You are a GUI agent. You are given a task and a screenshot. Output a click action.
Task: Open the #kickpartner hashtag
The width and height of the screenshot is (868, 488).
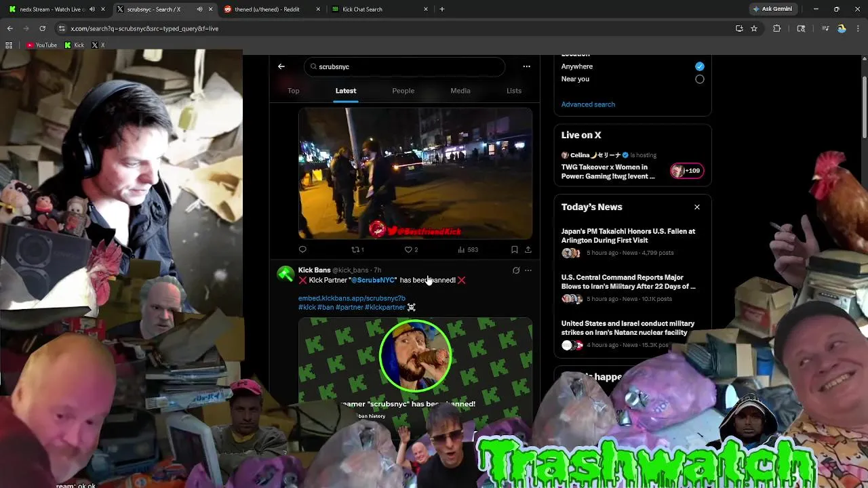(384, 307)
